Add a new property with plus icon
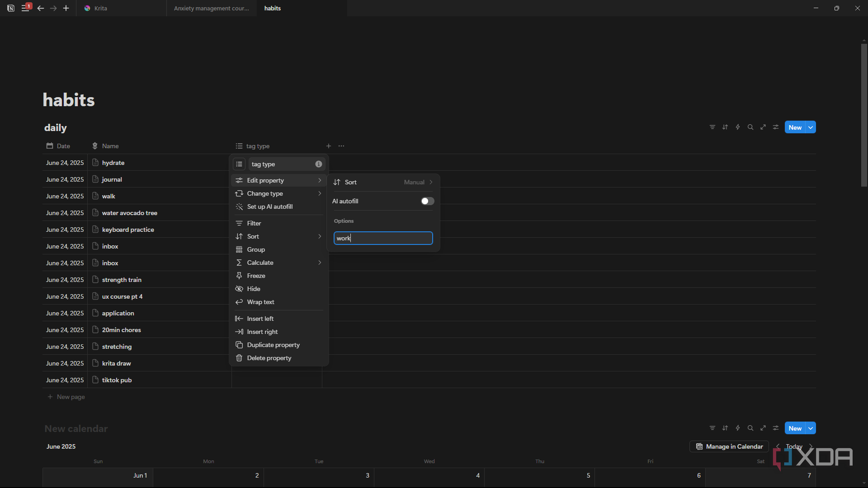Screen dimensions: 868x488 (329, 146)
